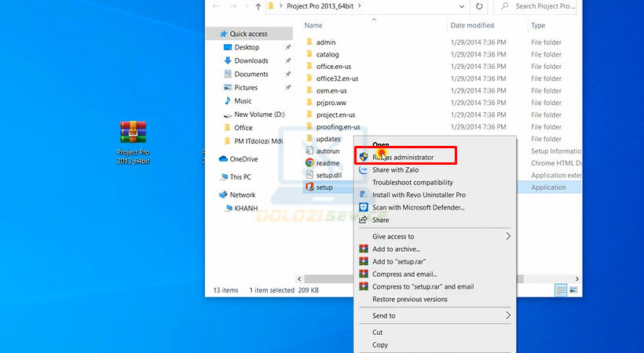This screenshot has height=353, width=644.
Task: Open New Volume (D:) drive
Action: coord(259,115)
